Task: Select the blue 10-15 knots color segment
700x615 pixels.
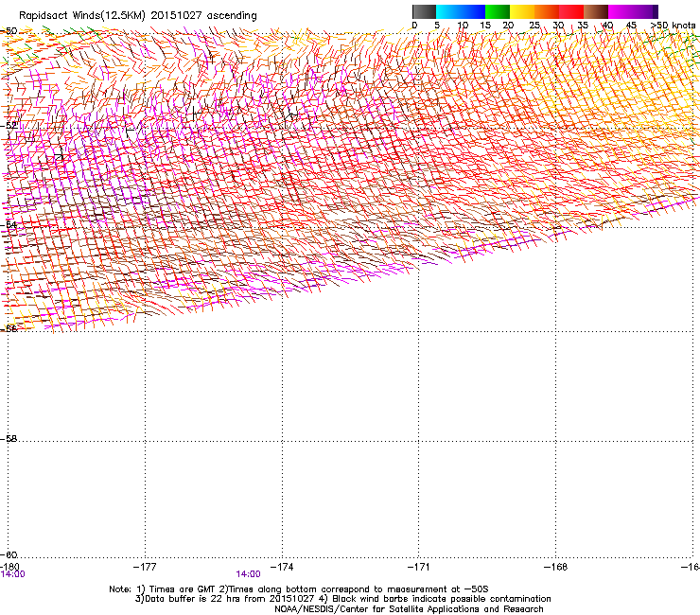Action: 473,11
